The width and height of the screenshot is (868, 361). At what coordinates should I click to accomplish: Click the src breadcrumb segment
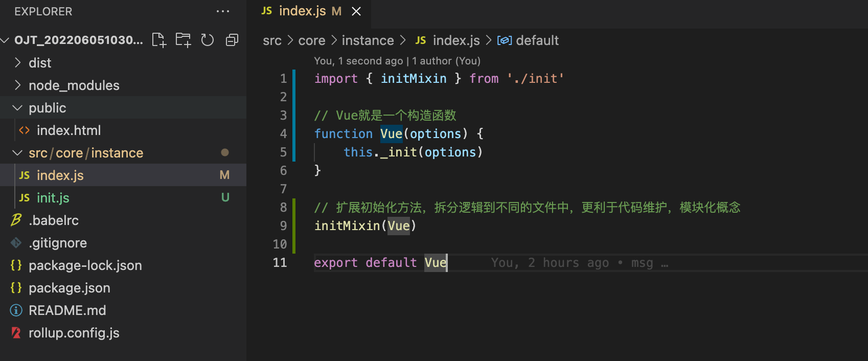(x=272, y=40)
